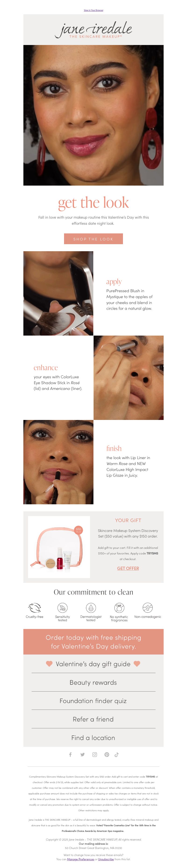Click the Sensitivity tested icon
This screenshot has height=868, width=187.
pyautogui.click(x=62, y=608)
